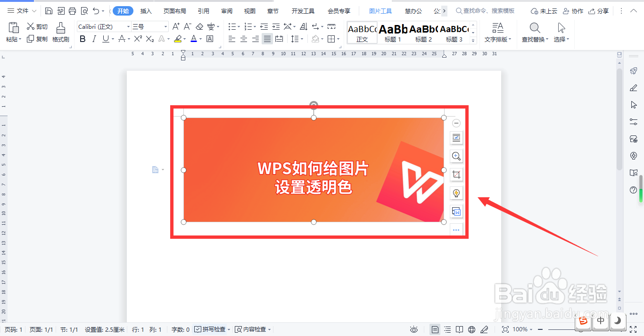
Task: Switch to Page view in status bar
Action: coord(435,329)
